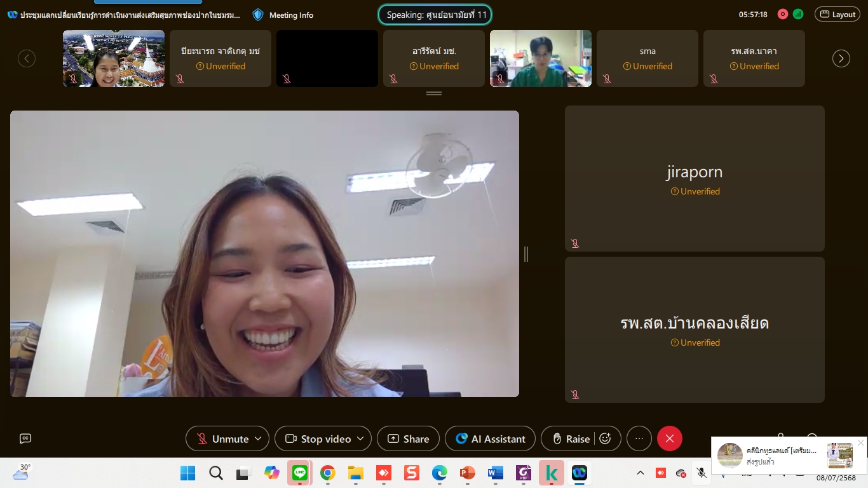The width and height of the screenshot is (868, 488).
Task: Stop the video camera
Action: pos(318,438)
